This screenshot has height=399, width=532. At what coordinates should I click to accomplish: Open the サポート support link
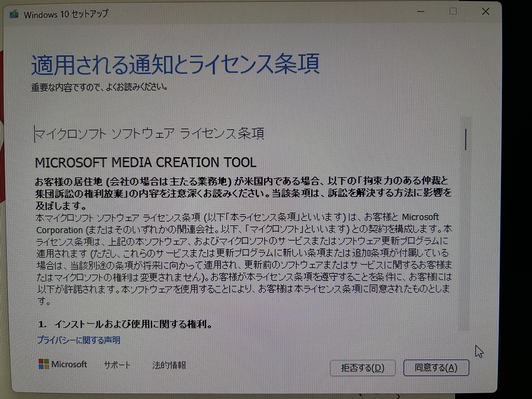click(x=117, y=365)
